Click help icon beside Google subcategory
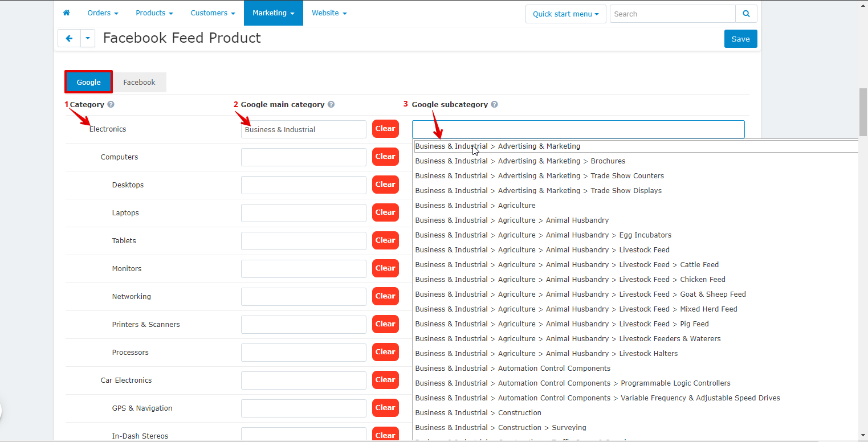This screenshot has height=442, width=868. (x=494, y=104)
